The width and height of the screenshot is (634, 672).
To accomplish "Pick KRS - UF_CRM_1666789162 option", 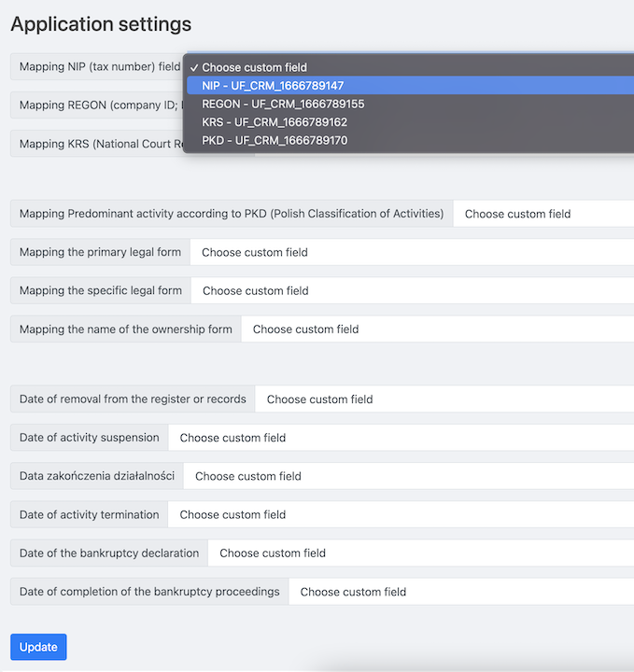I will pyautogui.click(x=275, y=122).
